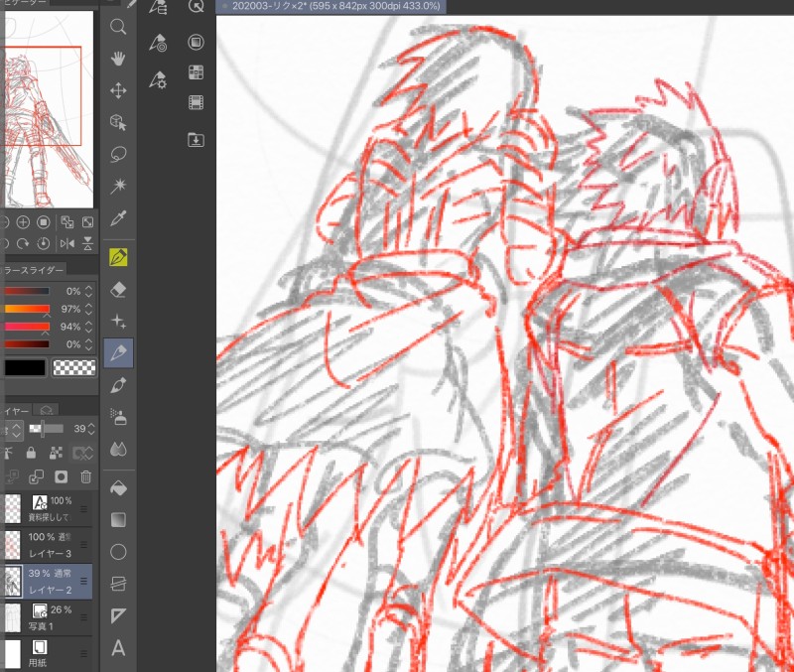Step the 97% slider value arrows
This screenshot has height=672, width=794.
pos(89,309)
